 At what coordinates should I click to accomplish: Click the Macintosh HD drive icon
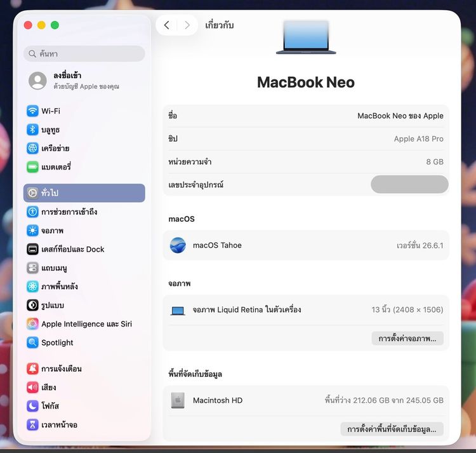point(178,400)
